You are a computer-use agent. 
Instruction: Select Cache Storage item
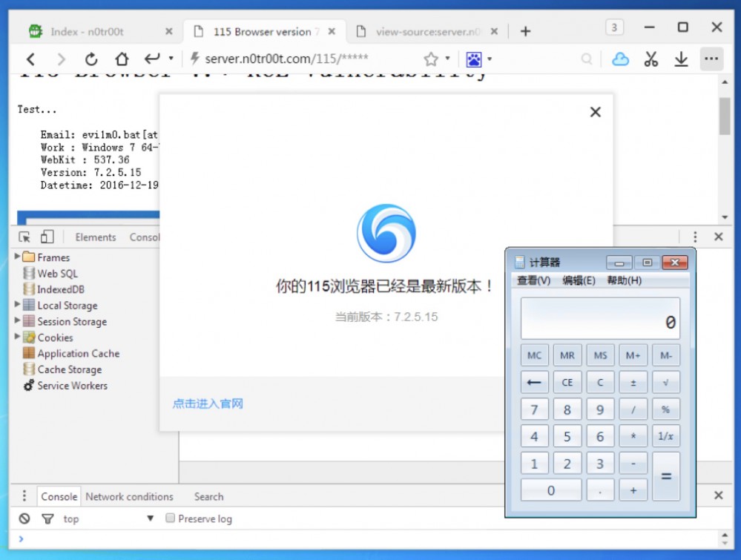click(x=70, y=369)
